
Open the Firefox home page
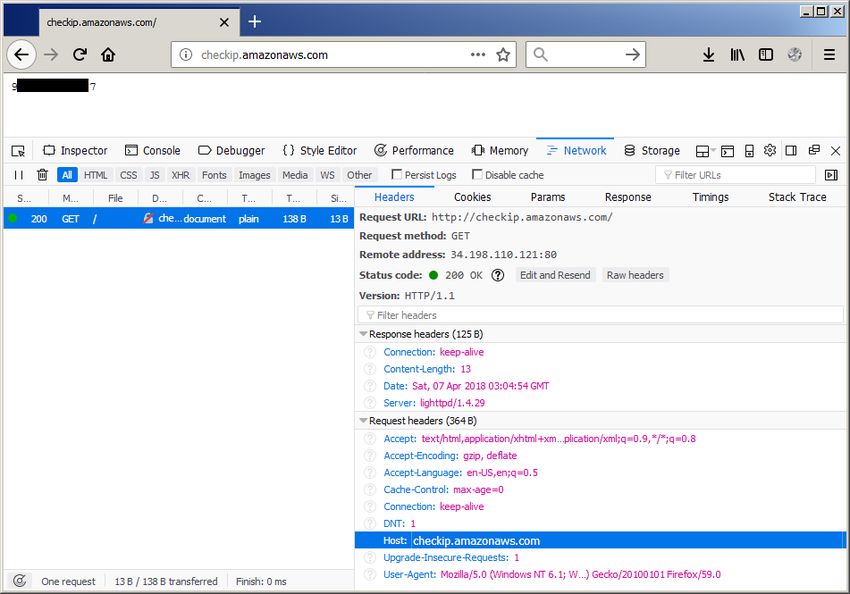108,54
